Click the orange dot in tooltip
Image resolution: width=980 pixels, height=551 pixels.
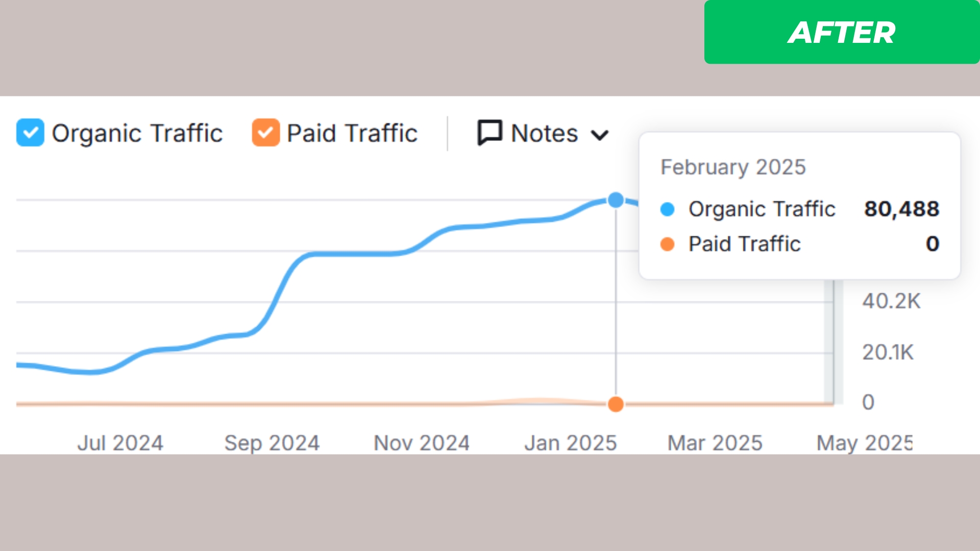[x=667, y=244]
